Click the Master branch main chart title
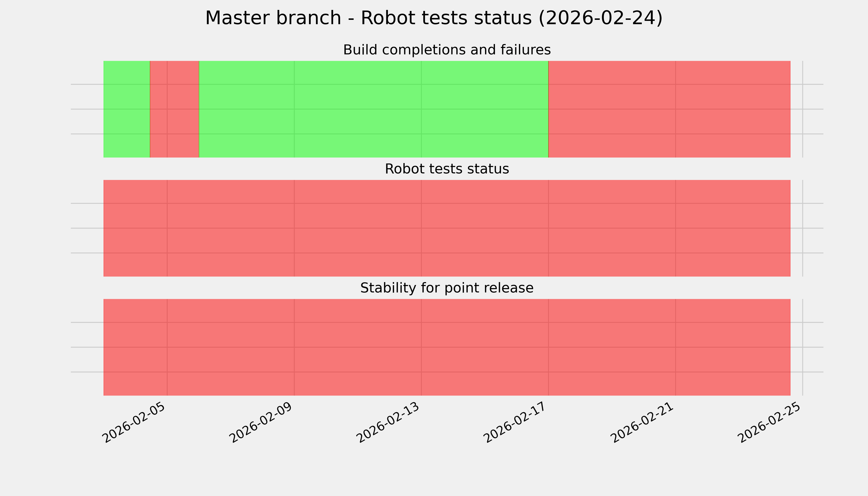The height and width of the screenshot is (496, 868). [x=434, y=18]
